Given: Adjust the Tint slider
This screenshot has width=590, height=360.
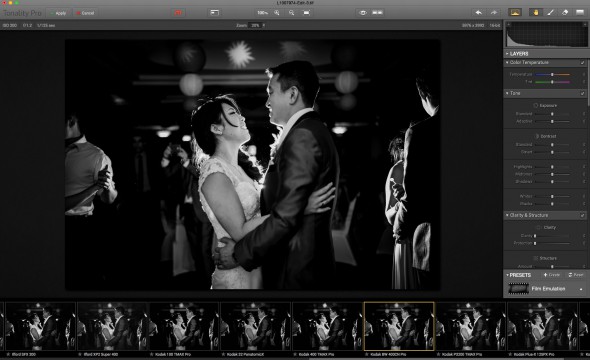Looking at the screenshot, I should coord(552,82).
